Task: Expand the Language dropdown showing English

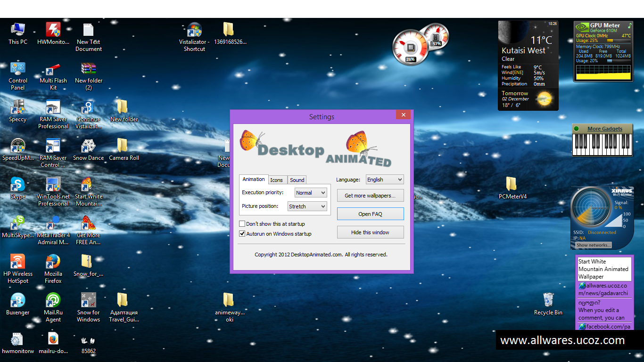Action: click(x=385, y=180)
